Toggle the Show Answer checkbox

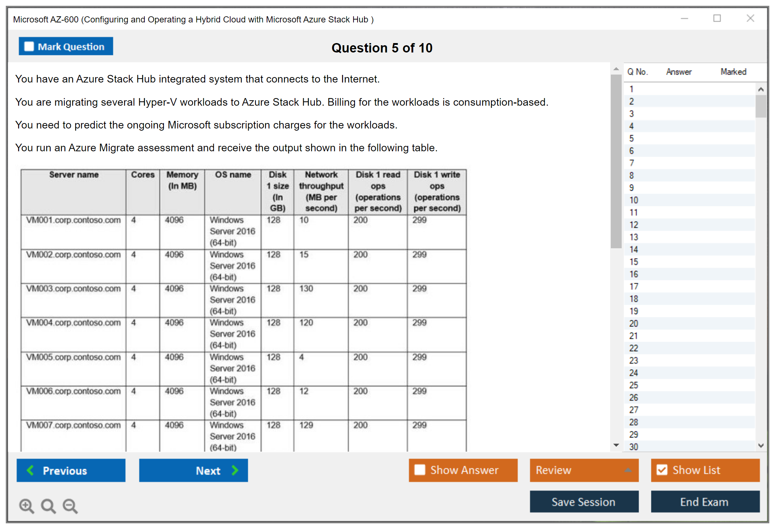420,470
